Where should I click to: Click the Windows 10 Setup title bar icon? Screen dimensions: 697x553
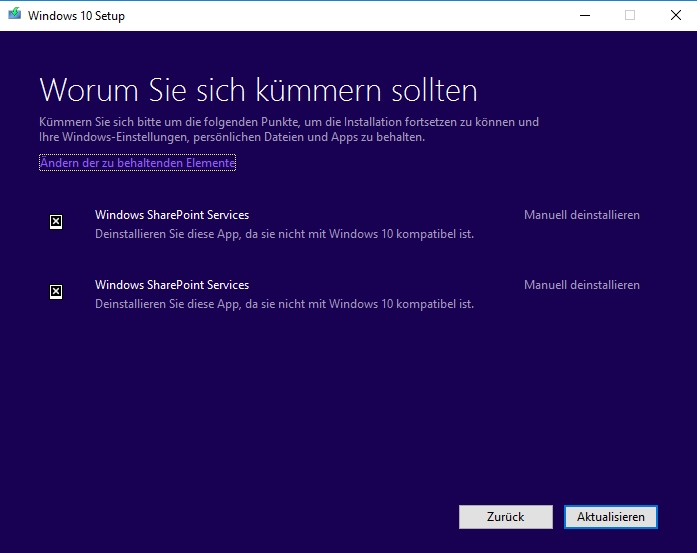coord(15,14)
